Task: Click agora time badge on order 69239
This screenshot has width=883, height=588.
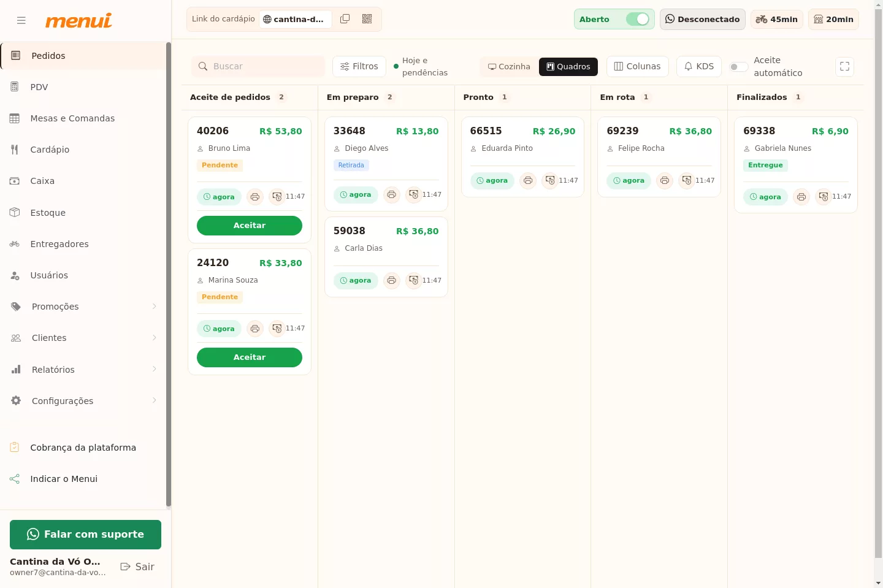Action: (629, 181)
